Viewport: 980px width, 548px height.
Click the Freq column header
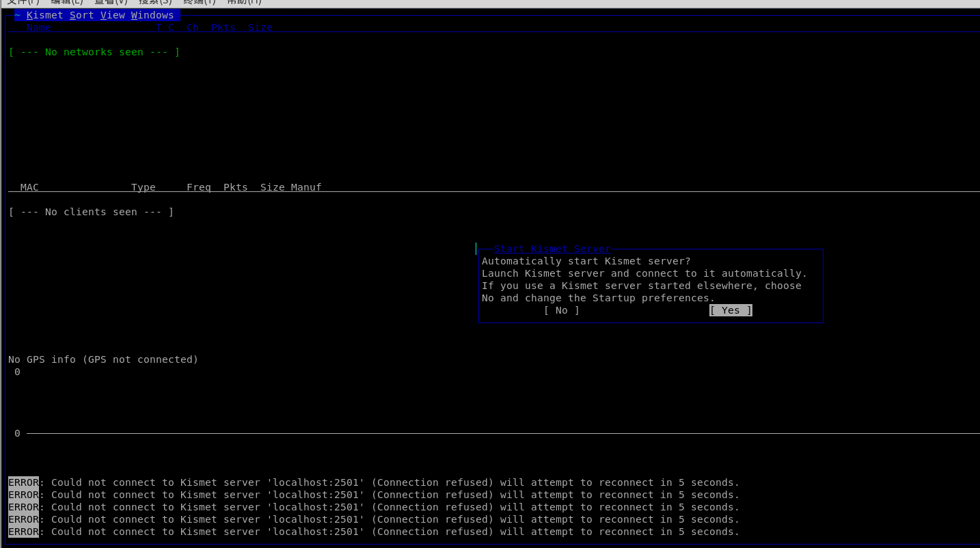point(199,187)
